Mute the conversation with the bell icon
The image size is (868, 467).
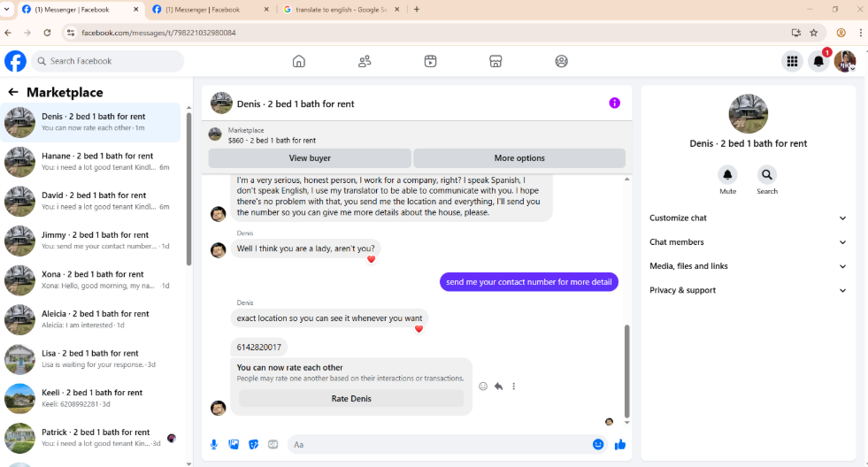[727, 175]
